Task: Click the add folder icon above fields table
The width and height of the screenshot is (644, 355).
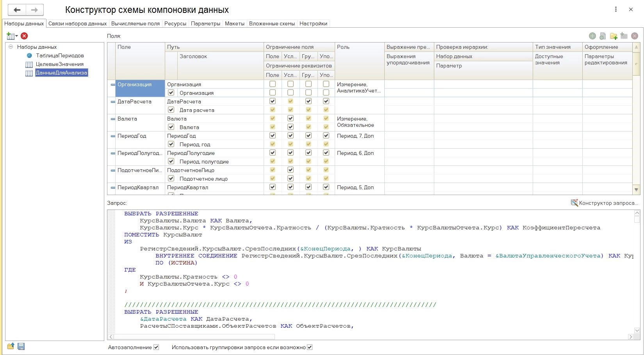Action: (614, 36)
